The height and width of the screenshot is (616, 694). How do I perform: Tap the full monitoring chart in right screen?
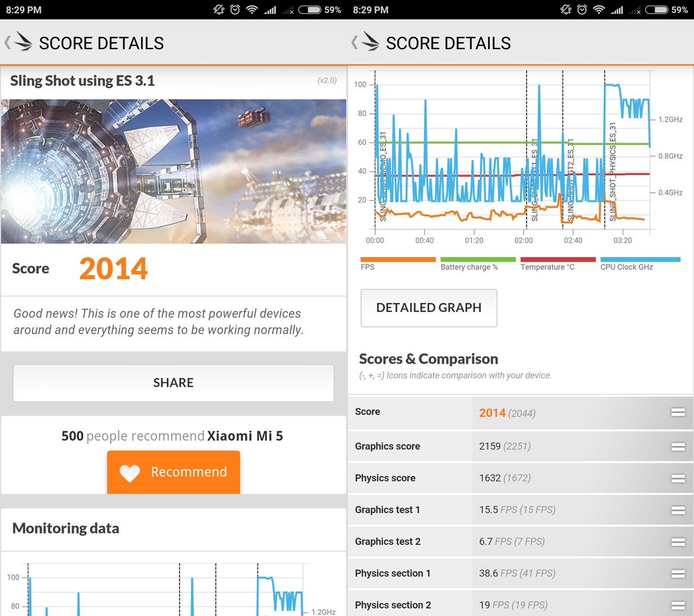point(518,157)
